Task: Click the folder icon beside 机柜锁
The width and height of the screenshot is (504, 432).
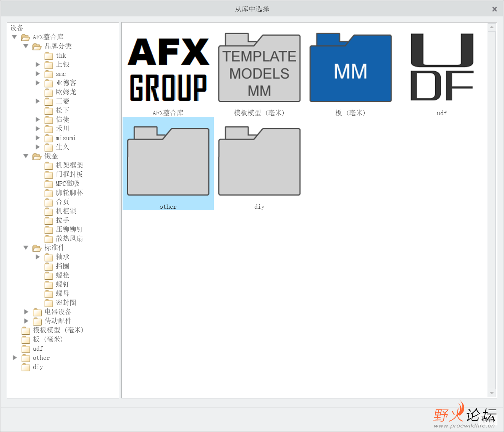Action: (x=48, y=211)
